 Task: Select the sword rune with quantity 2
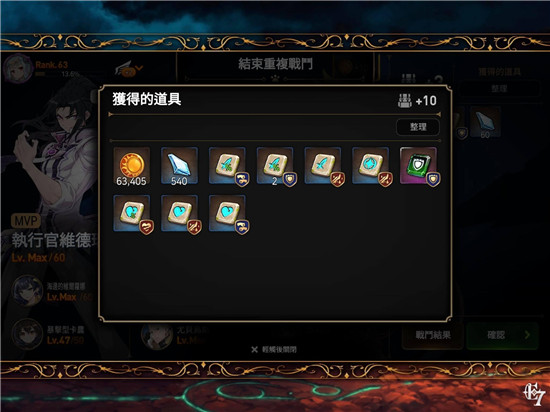(x=275, y=166)
